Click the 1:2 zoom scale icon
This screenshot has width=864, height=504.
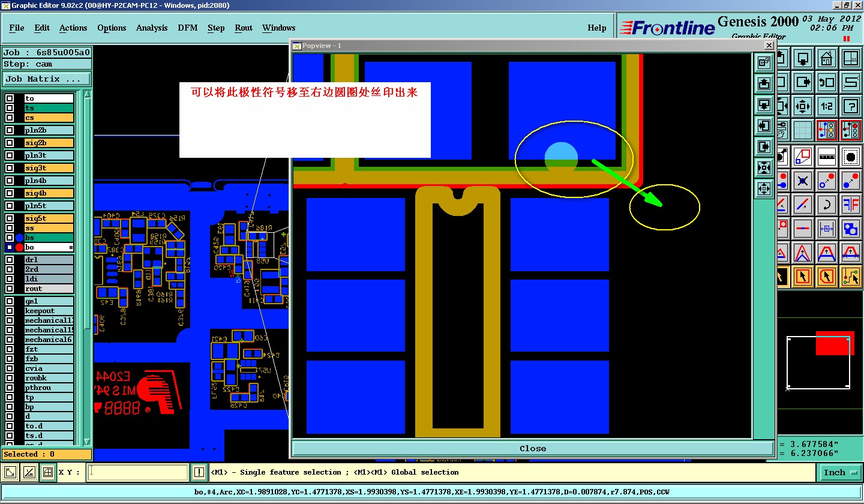click(826, 106)
